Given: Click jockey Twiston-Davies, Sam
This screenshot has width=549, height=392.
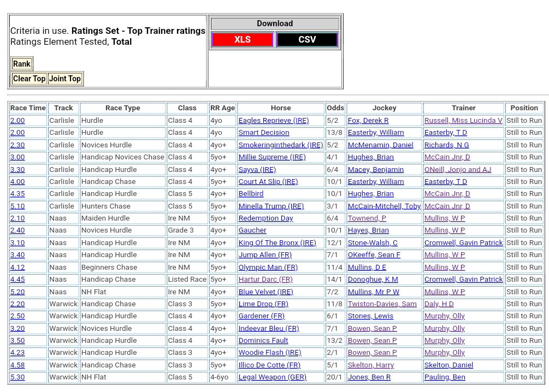Looking at the screenshot, I should [382, 304].
